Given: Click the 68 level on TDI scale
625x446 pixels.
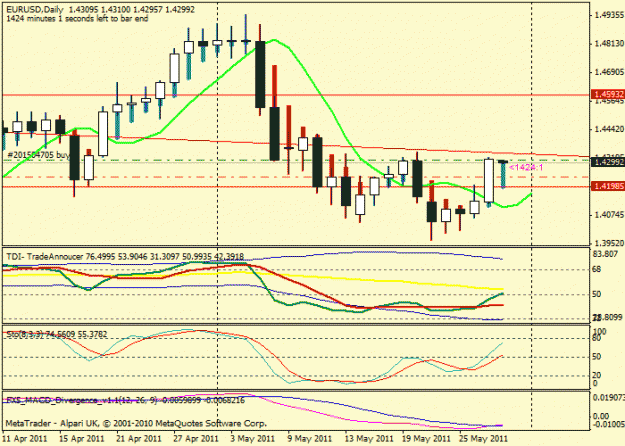Looking at the screenshot, I should point(597,270).
